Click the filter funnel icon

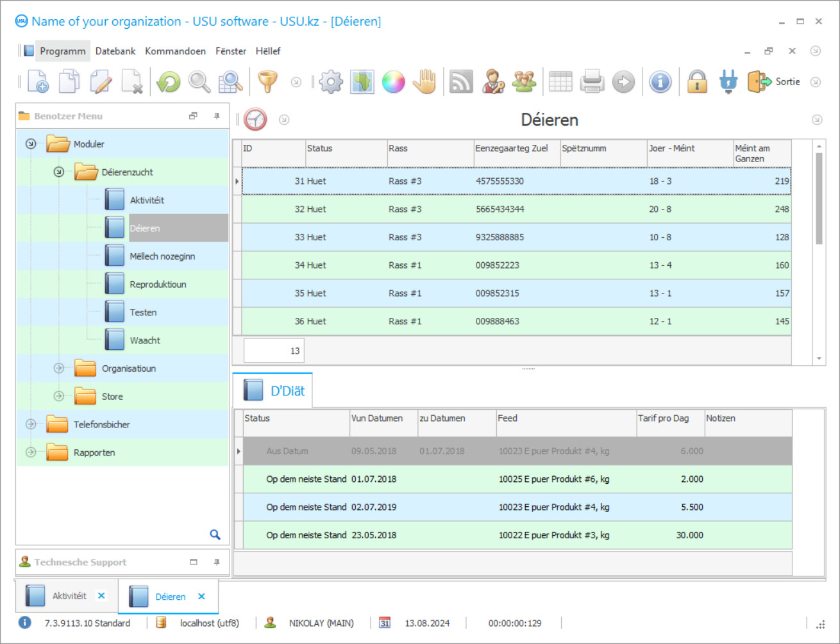268,82
